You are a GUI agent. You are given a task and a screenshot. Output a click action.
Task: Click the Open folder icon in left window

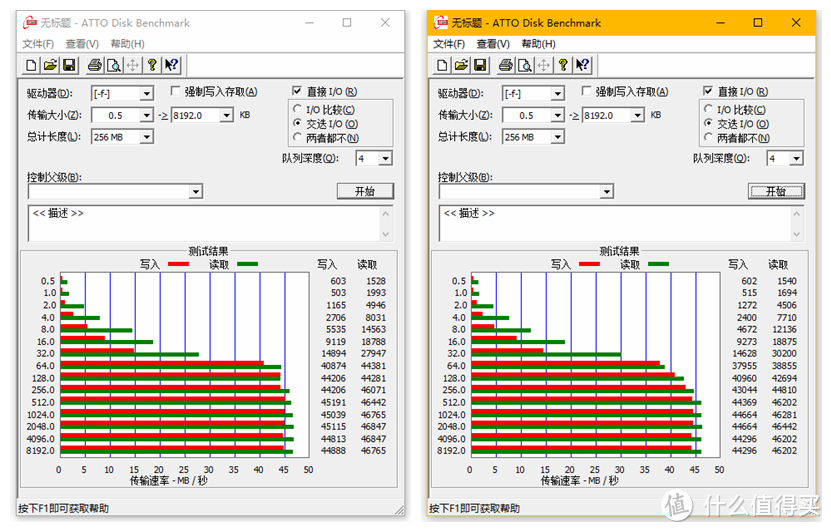(x=50, y=65)
